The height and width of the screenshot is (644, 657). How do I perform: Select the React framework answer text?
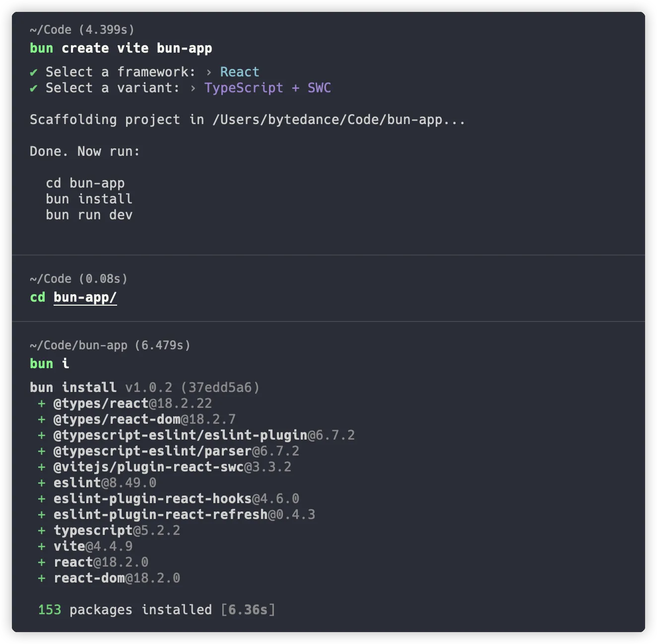click(240, 72)
